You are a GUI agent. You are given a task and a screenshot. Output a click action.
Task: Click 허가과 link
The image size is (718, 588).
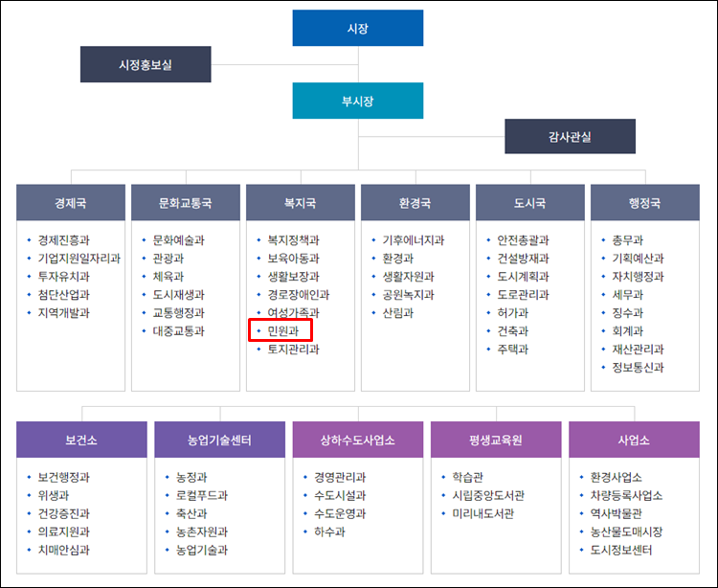513,313
